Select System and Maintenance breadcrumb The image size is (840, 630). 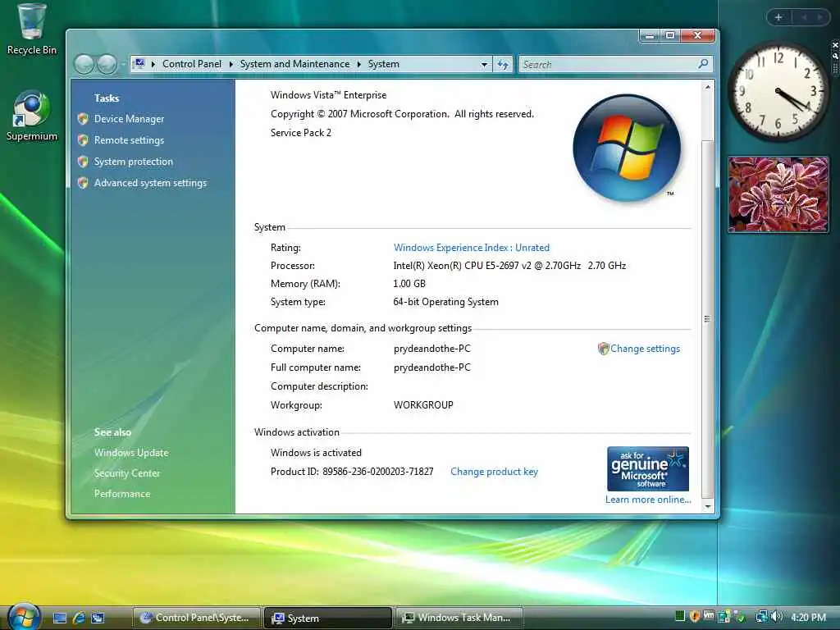[x=294, y=64]
